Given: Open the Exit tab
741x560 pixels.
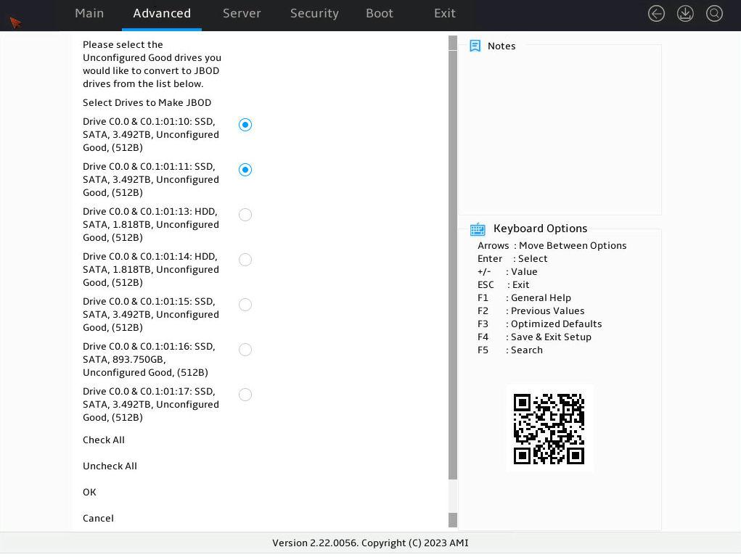Looking at the screenshot, I should tap(445, 13).
